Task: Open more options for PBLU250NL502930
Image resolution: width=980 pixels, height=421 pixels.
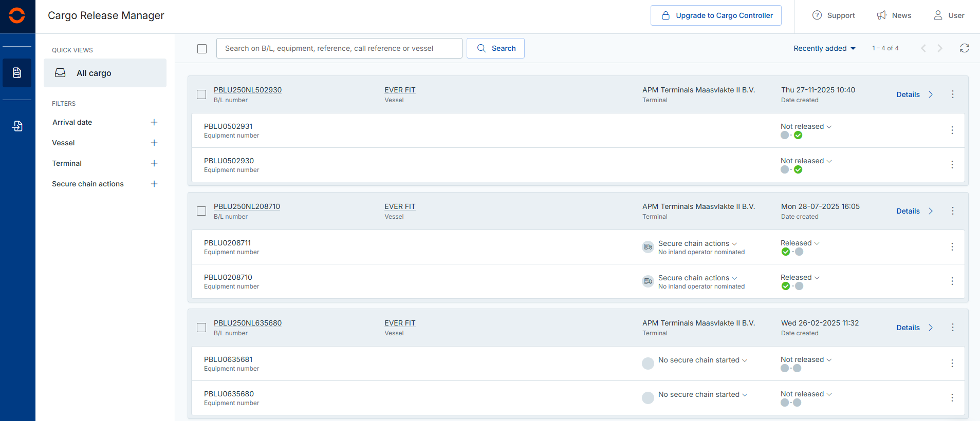Action: tap(953, 94)
